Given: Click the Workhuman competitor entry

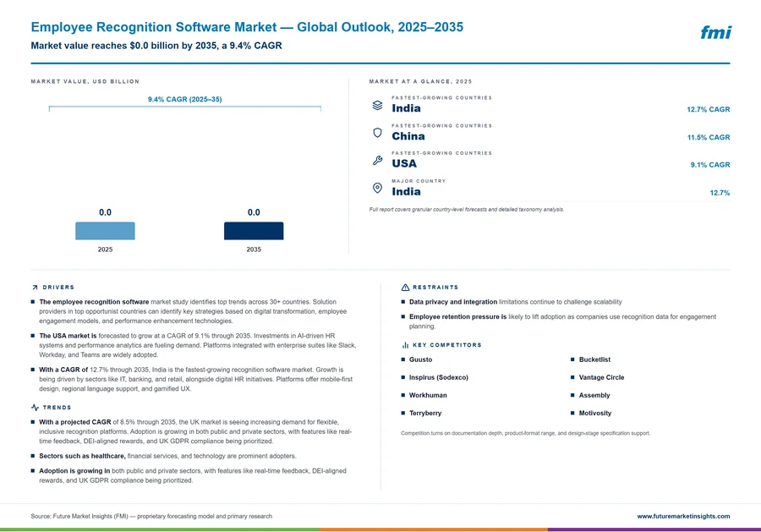Looking at the screenshot, I should pyautogui.click(x=428, y=395).
